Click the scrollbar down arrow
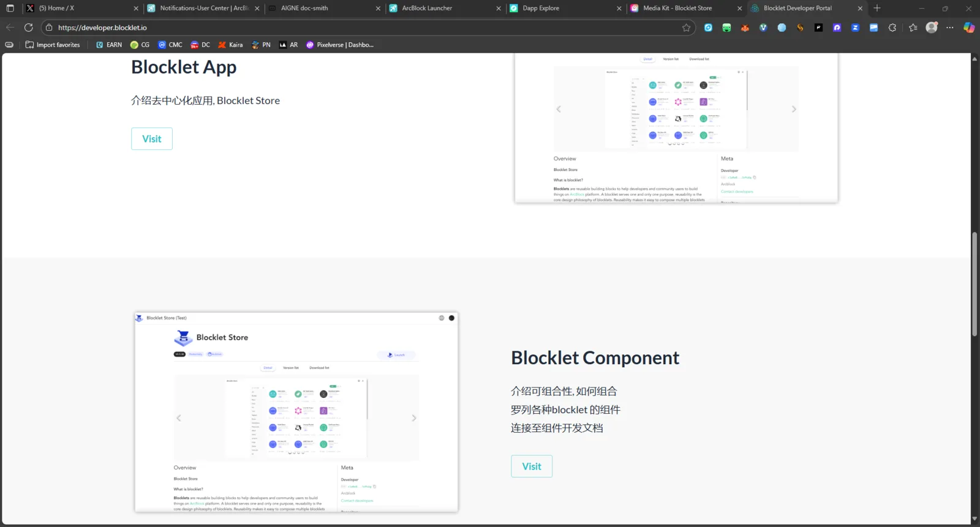 (974, 519)
